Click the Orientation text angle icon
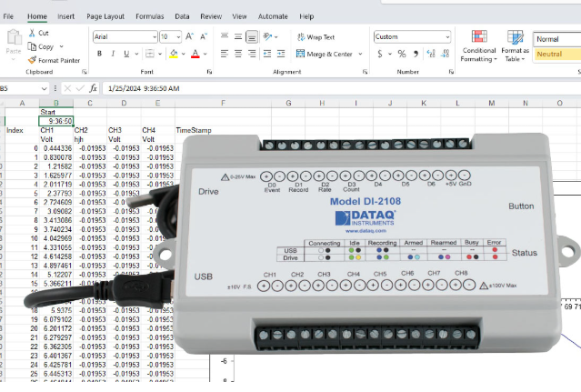Viewport: 581px width, 392px height. [x=267, y=36]
